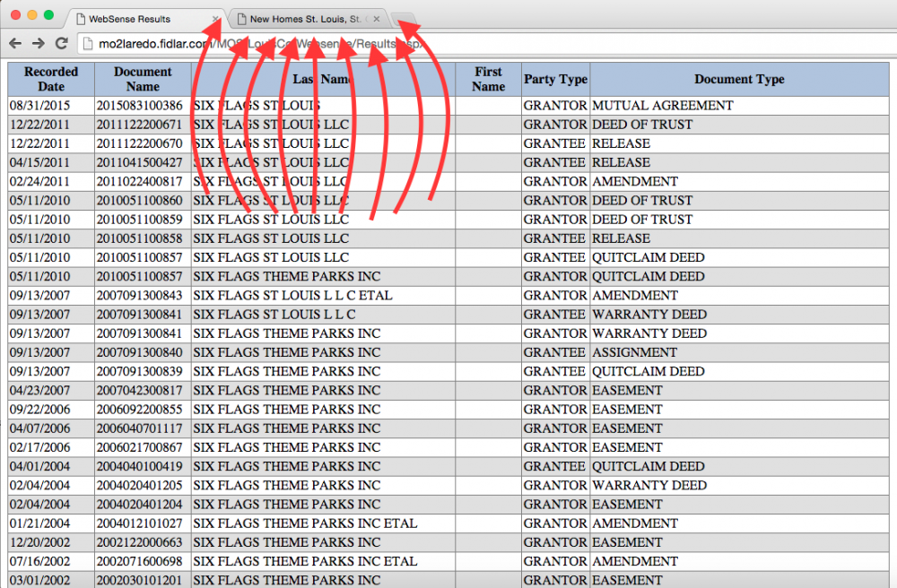Click the page info icon in address bar

(x=88, y=43)
